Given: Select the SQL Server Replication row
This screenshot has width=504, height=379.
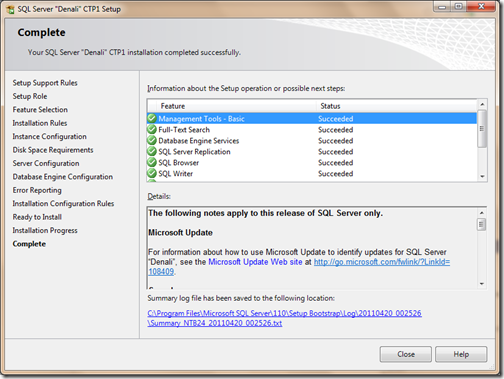Looking at the screenshot, I should [x=312, y=151].
